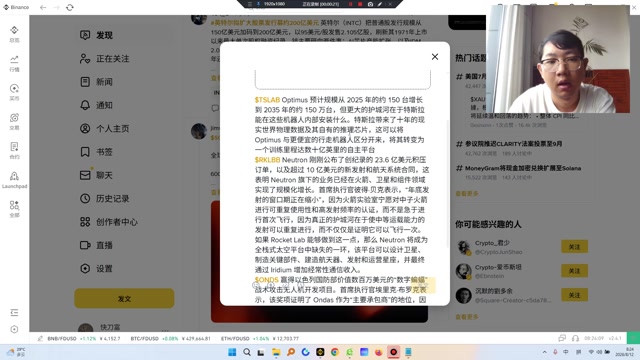640x360 pixels.
Task: Open 个人主页 Profile page
Action: [124, 129]
